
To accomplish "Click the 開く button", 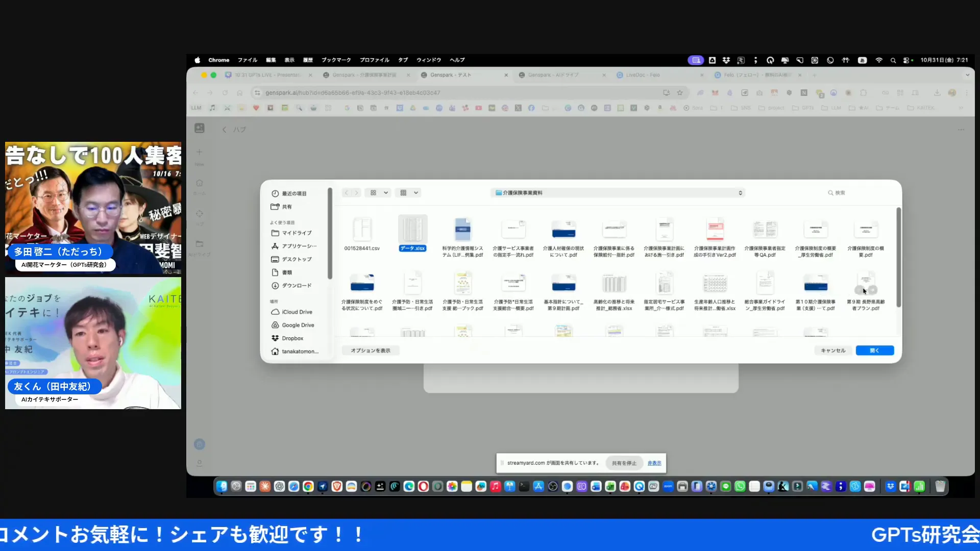I will 874,350.
